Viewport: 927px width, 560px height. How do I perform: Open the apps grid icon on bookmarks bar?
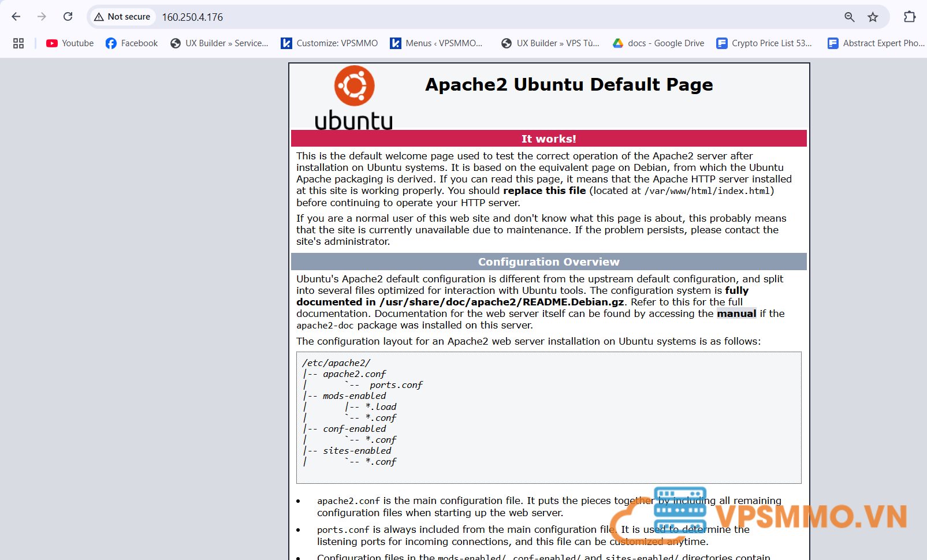click(18, 43)
